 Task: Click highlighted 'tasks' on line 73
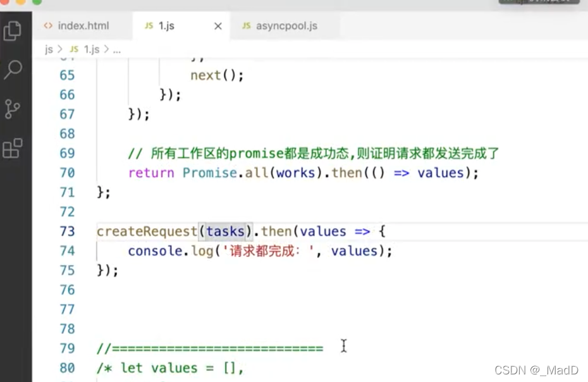[x=225, y=231]
